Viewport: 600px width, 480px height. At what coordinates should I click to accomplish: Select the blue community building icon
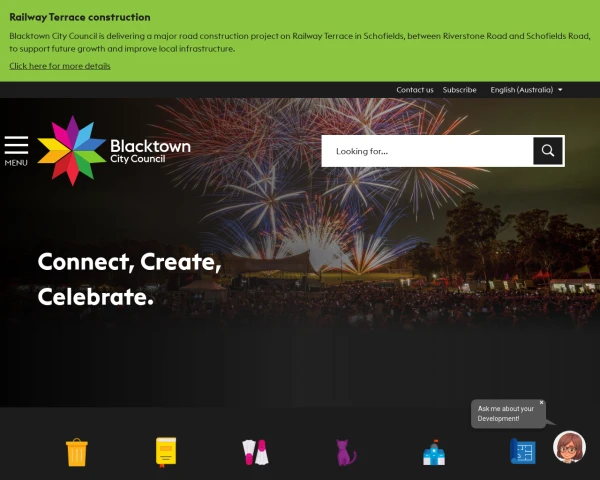pyautogui.click(x=434, y=452)
